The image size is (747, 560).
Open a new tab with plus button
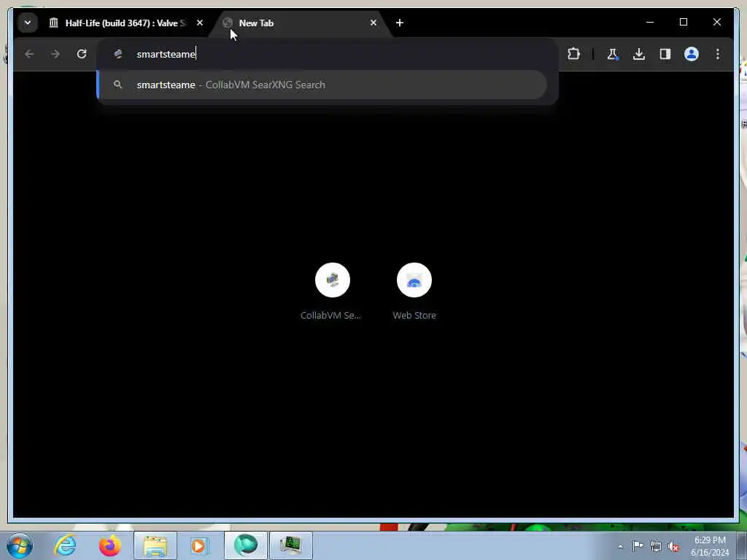tap(400, 23)
